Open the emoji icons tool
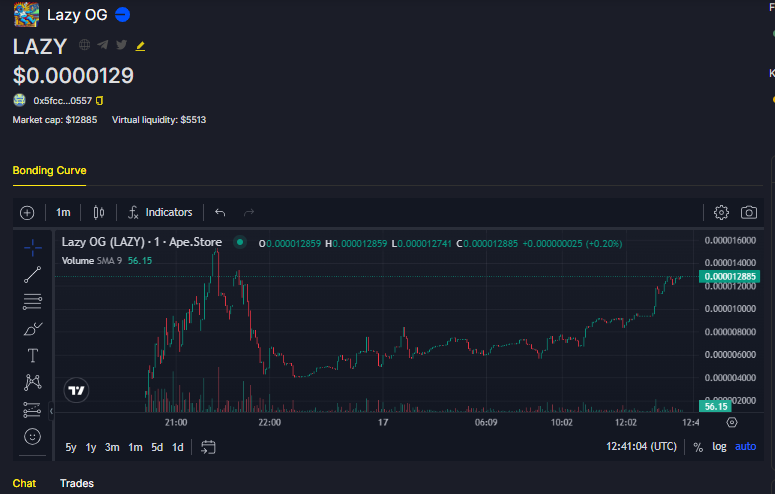Screen dimensions: 775x494 click(x=33, y=436)
